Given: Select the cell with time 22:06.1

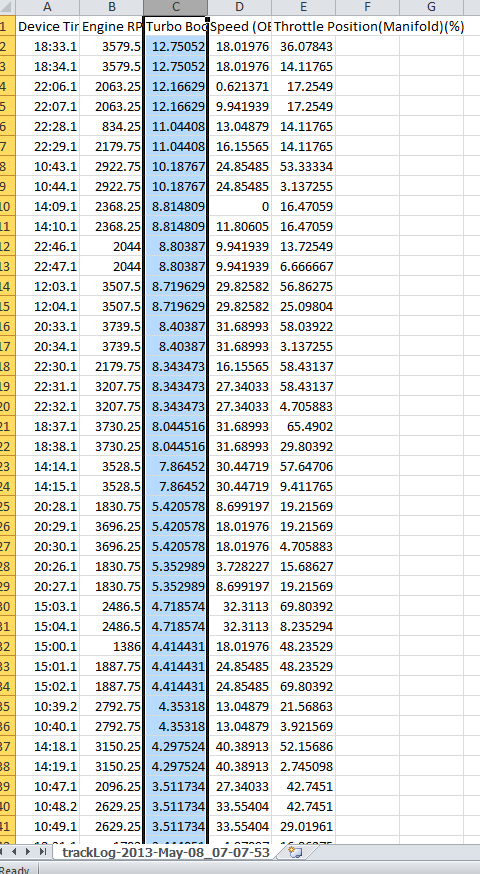Looking at the screenshot, I should pos(47,86).
